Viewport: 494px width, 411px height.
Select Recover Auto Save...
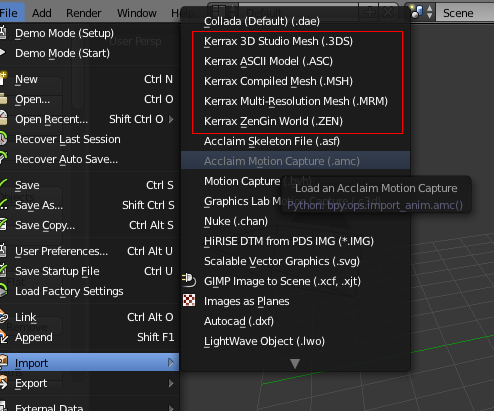click(x=89, y=159)
